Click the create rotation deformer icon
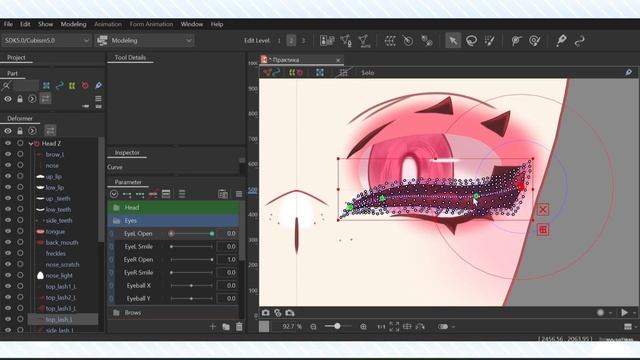The image size is (640, 360). [x=408, y=40]
